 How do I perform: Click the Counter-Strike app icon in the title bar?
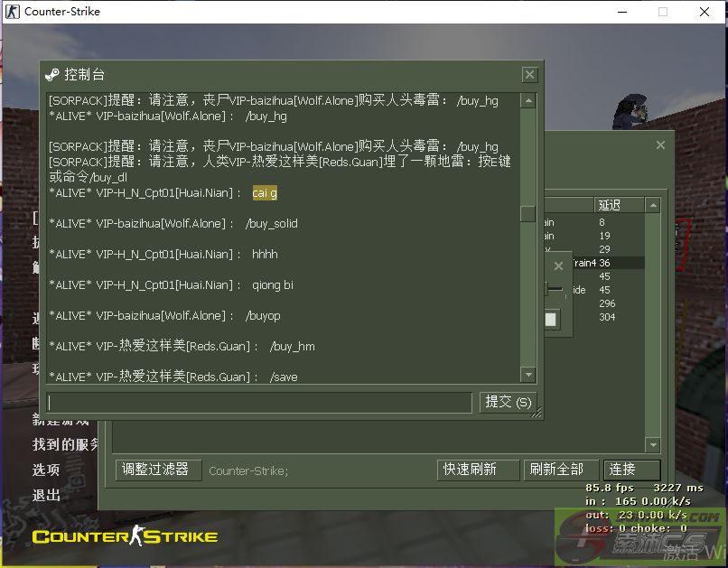pyautogui.click(x=13, y=11)
